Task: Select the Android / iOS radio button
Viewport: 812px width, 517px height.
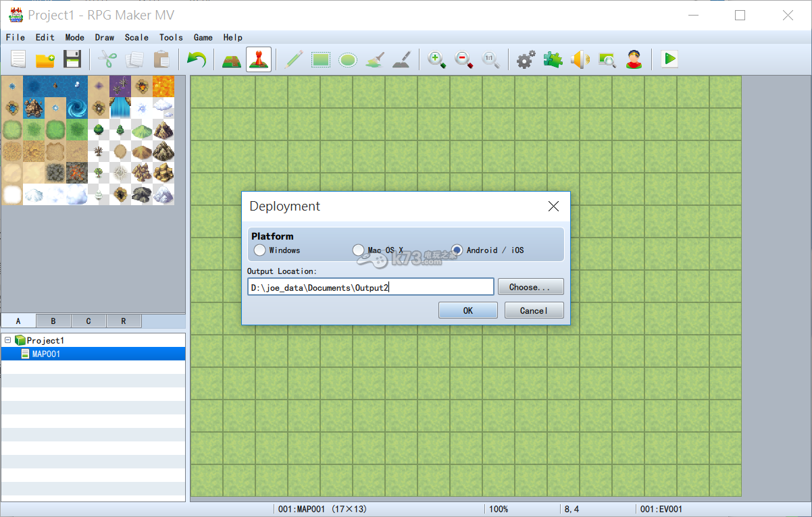Action: (x=457, y=250)
